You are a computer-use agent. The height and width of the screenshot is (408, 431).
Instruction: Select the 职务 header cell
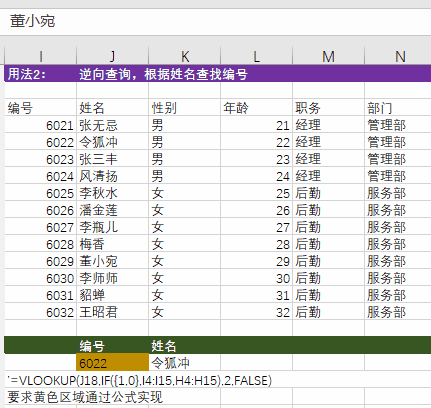(x=329, y=108)
